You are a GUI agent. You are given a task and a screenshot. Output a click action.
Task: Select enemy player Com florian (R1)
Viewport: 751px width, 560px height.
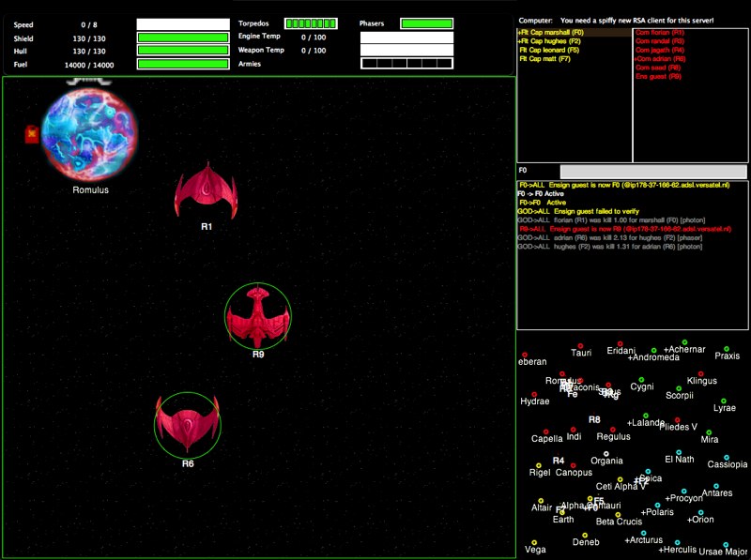[659, 33]
